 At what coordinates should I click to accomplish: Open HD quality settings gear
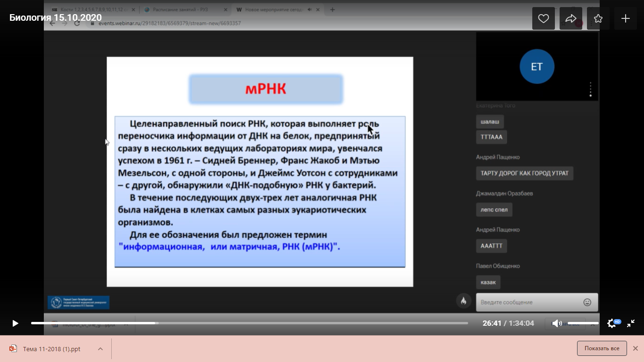coord(612,323)
